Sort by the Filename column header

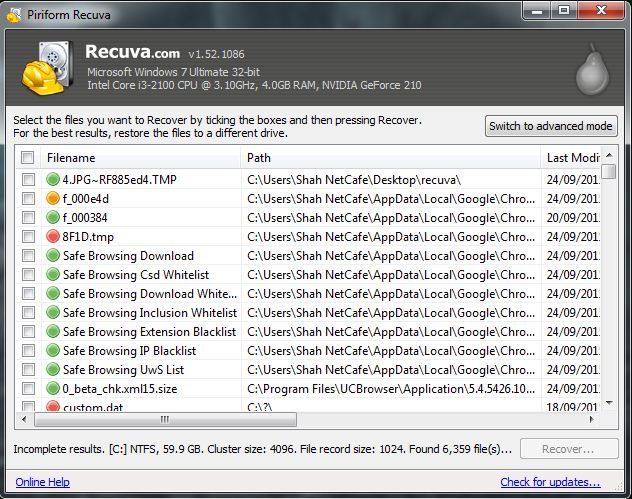point(140,158)
